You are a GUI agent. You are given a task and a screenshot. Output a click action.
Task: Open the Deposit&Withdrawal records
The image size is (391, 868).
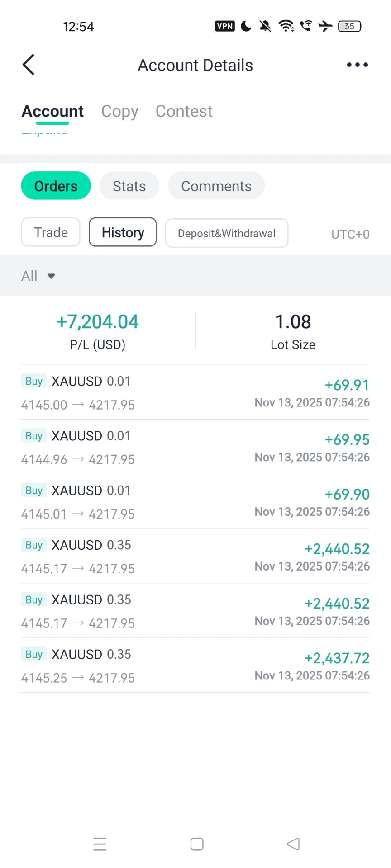tap(226, 233)
